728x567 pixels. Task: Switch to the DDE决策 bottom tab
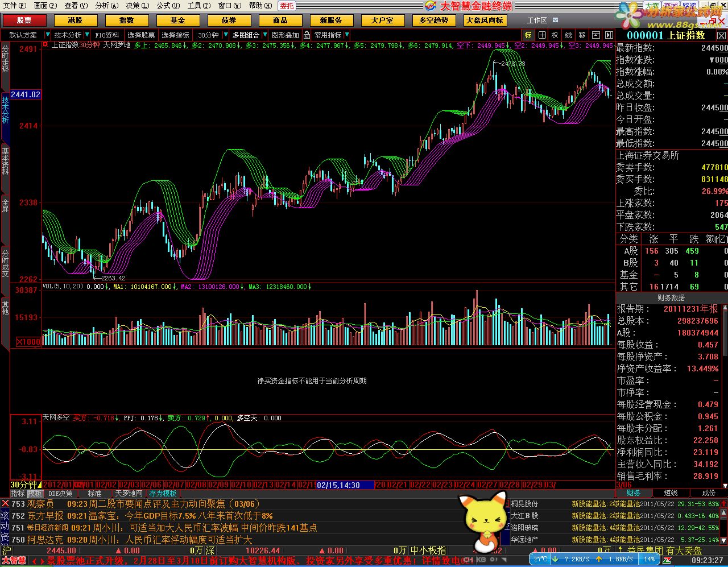(60, 494)
